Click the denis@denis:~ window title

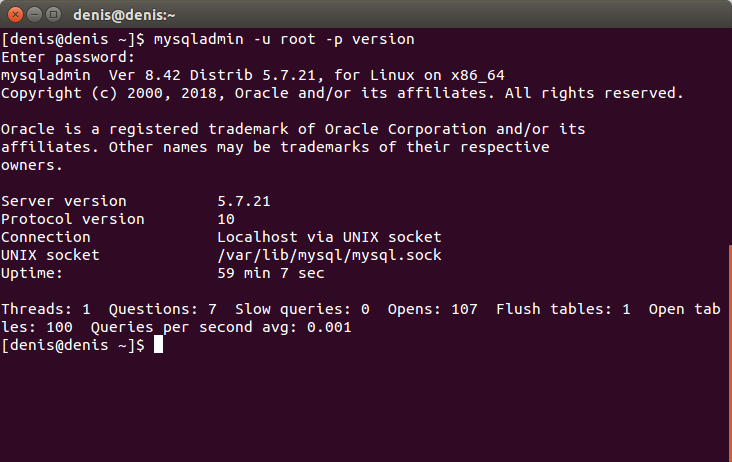[x=124, y=15]
